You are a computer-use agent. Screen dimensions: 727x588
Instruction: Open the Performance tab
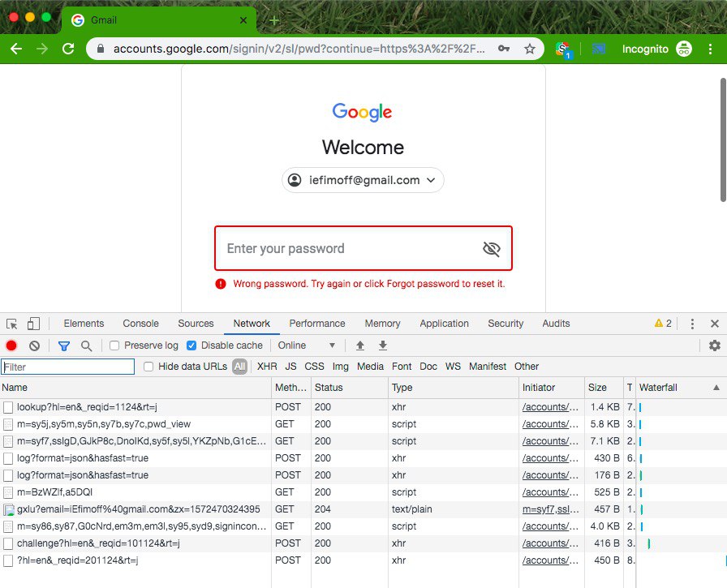point(317,324)
